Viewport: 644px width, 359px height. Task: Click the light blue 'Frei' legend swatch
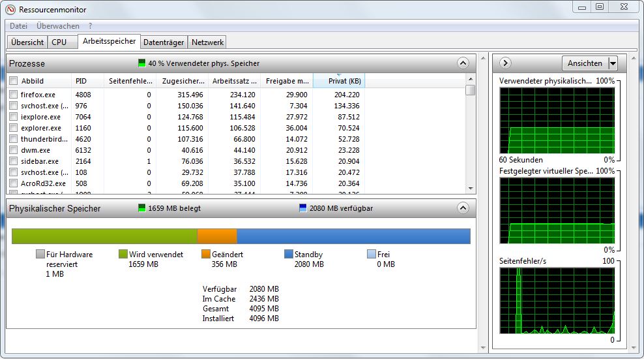pyautogui.click(x=372, y=254)
